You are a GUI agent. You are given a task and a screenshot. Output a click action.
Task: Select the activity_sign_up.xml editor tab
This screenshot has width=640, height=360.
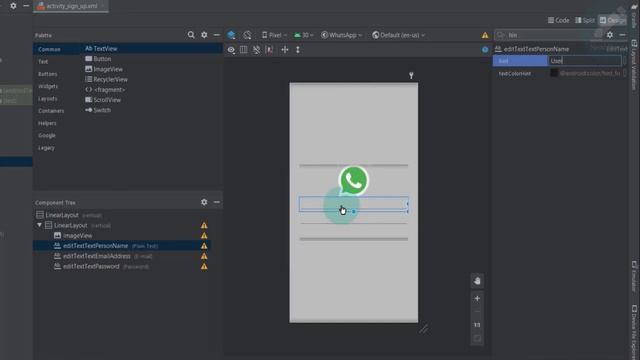pyautogui.click(x=71, y=6)
